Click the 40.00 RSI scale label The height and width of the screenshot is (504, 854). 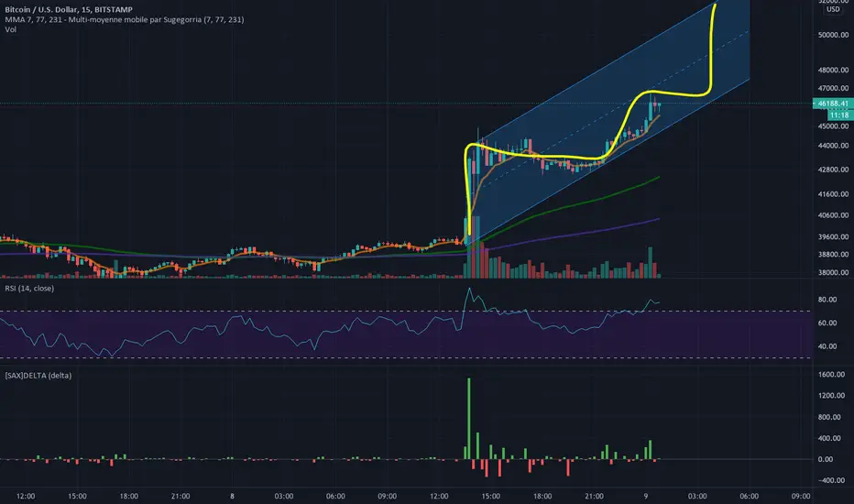[827, 346]
